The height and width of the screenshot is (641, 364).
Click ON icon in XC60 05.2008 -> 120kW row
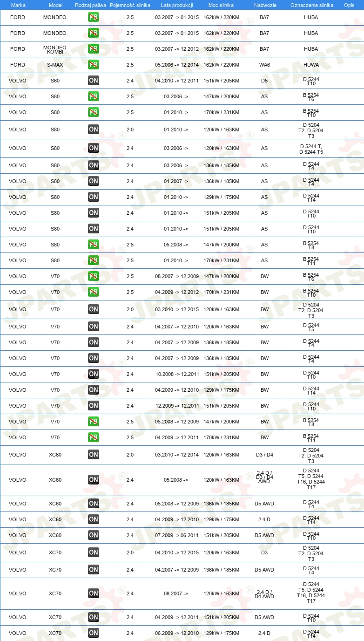[94, 480]
